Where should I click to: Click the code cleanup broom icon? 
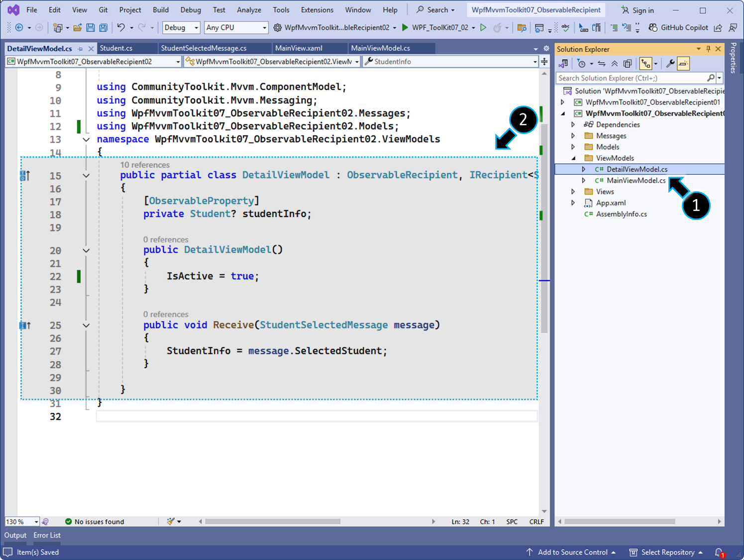171,522
